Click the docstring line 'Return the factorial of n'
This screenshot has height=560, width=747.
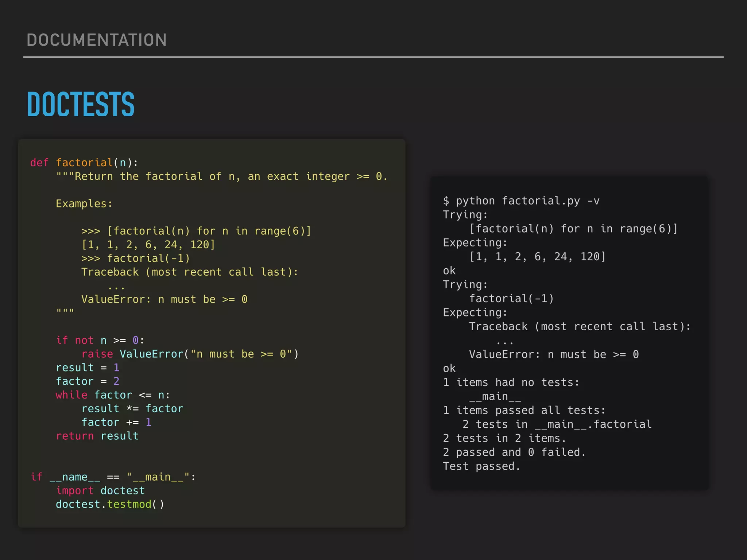click(222, 176)
